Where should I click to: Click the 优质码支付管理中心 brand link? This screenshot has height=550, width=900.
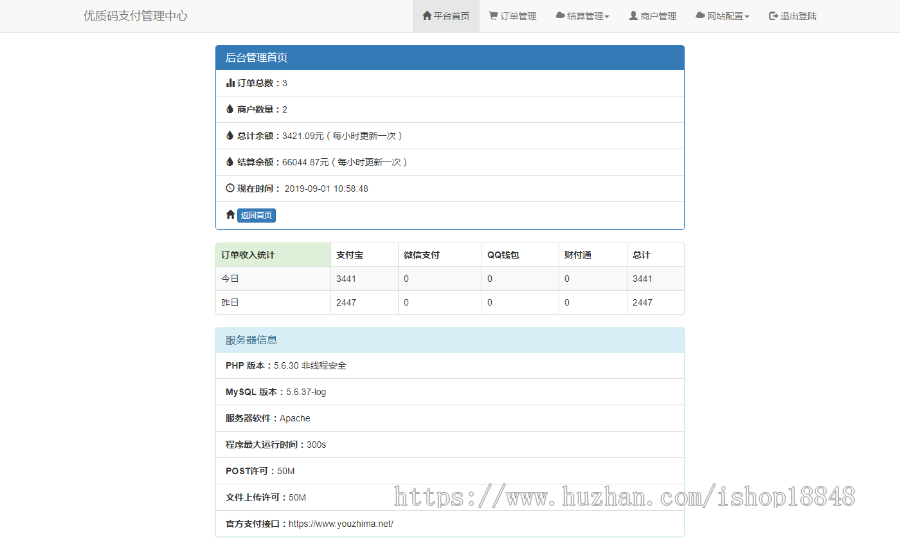[135, 16]
